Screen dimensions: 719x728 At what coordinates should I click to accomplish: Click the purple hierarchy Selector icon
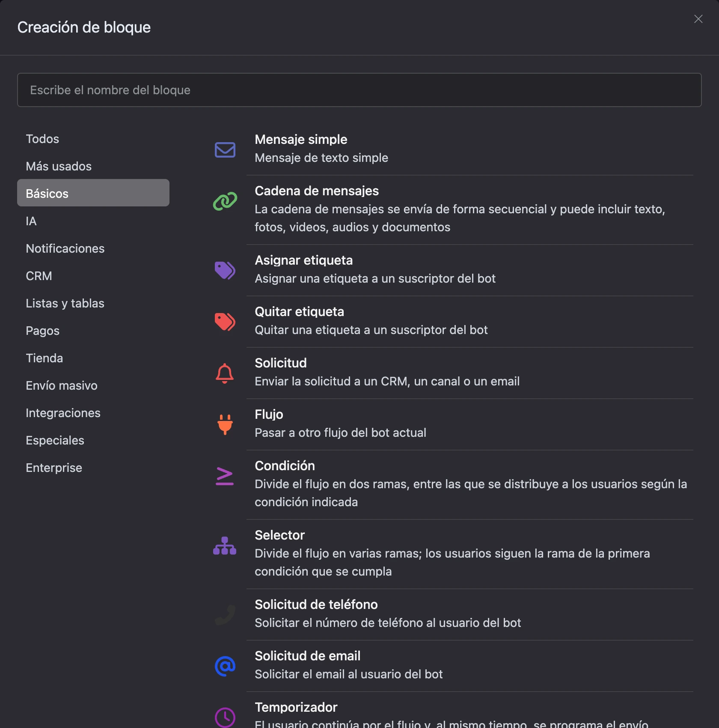tap(225, 546)
